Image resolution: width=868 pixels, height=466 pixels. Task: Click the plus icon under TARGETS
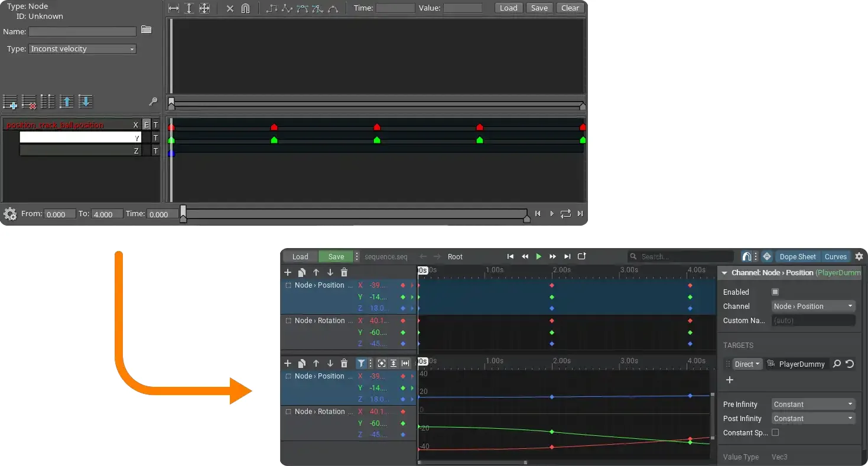[730, 380]
